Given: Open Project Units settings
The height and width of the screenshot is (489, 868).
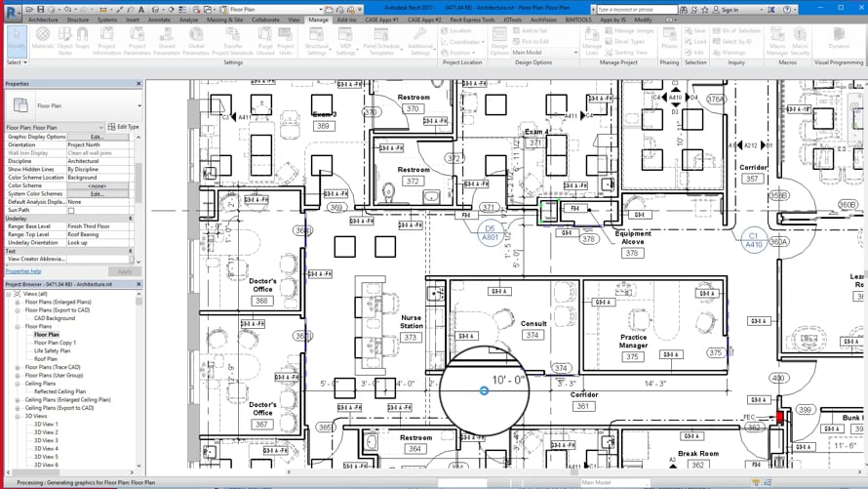Looking at the screenshot, I should [286, 40].
